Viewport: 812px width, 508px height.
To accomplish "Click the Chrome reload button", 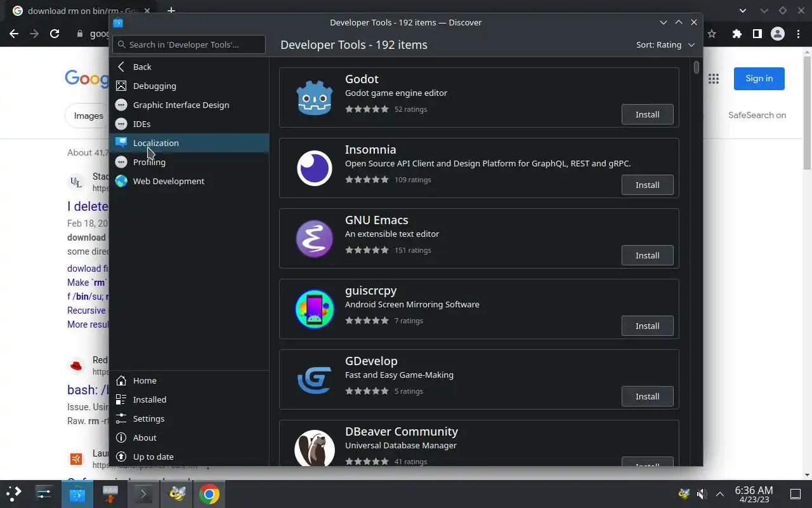I will [x=55, y=34].
